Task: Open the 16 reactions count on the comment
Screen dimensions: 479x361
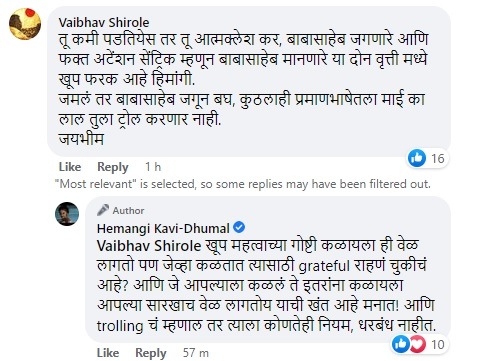Action: click(x=438, y=158)
